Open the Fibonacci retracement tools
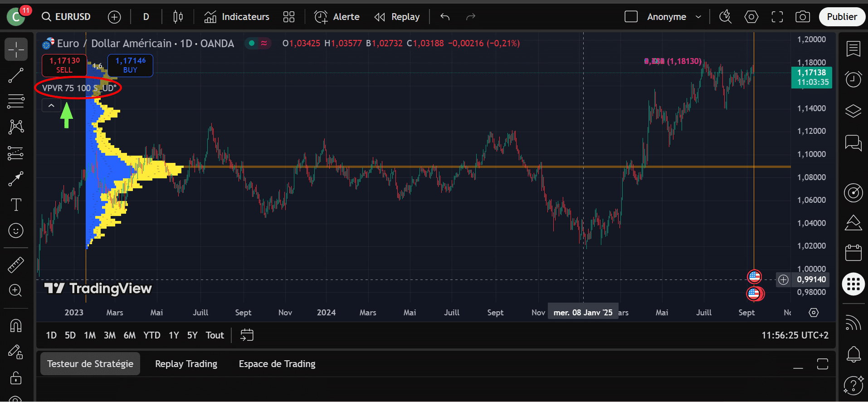868x402 pixels. click(x=16, y=101)
